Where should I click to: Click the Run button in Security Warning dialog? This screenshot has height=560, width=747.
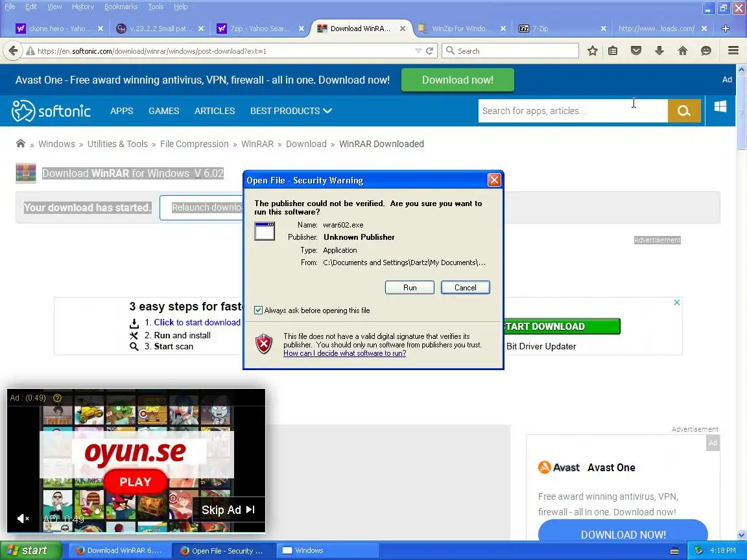coord(409,288)
